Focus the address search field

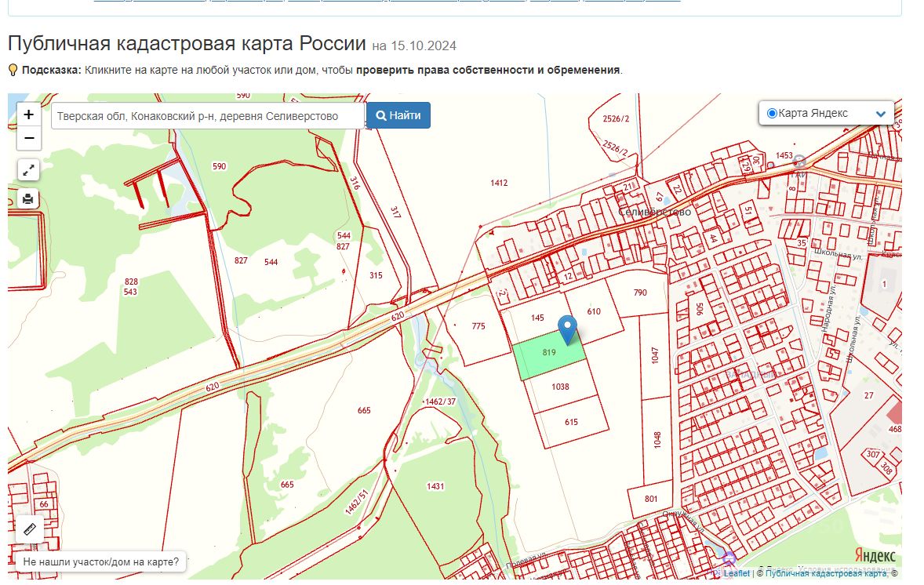207,116
